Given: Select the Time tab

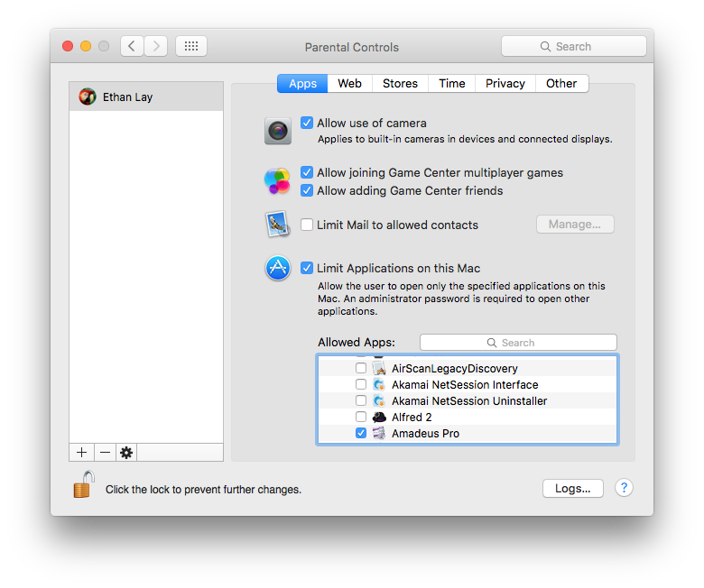Looking at the screenshot, I should pos(452,84).
